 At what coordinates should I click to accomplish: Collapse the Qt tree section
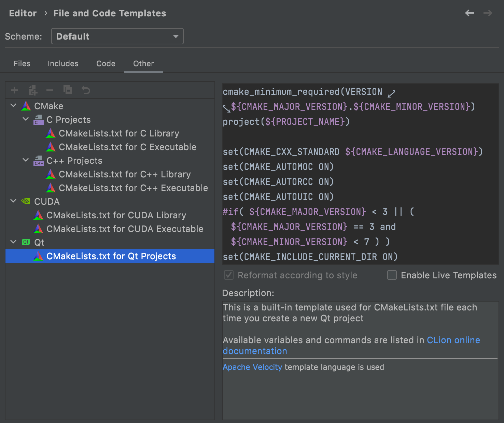click(x=13, y=242)
